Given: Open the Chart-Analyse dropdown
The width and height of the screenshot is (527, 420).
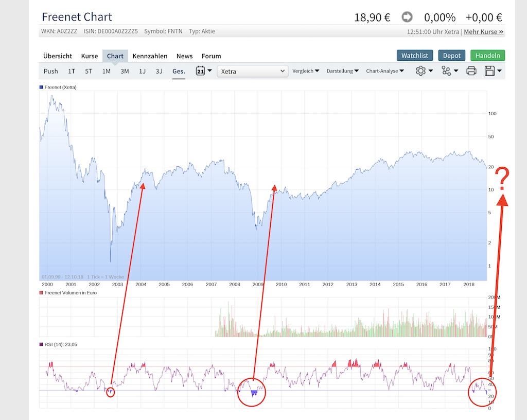Looking at the screenshot, I should coord(385,71).
